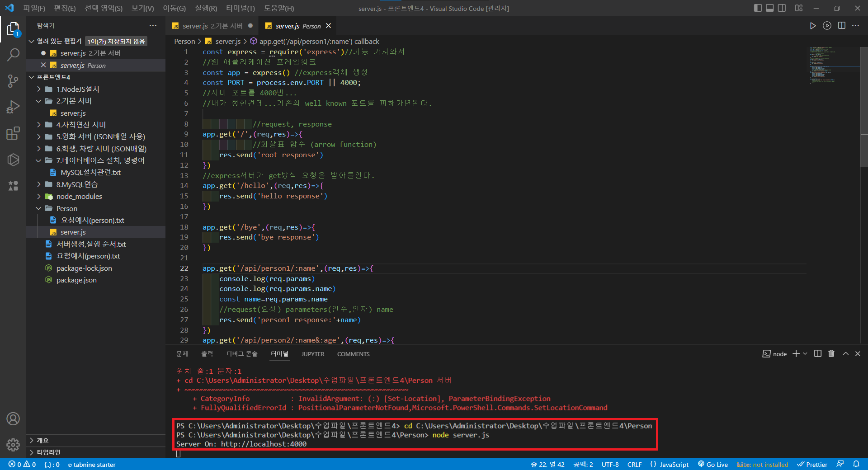Click the editor vertical scrollbar
This screenshot has width=868, height=470.
point(864,106)
